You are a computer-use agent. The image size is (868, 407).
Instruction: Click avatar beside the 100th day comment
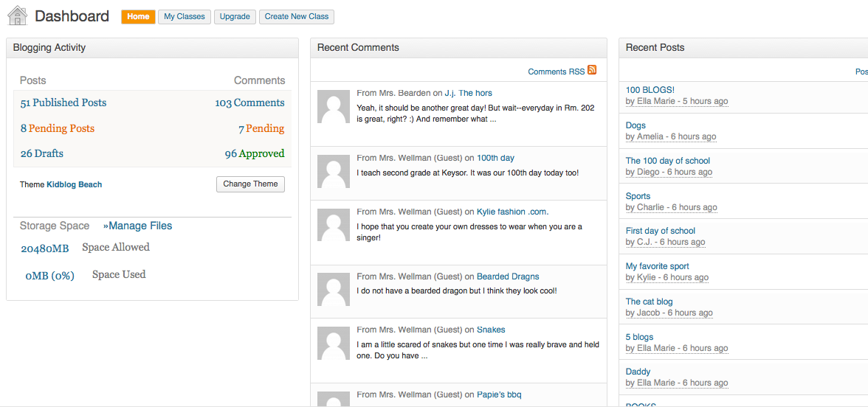click(333, 172)
